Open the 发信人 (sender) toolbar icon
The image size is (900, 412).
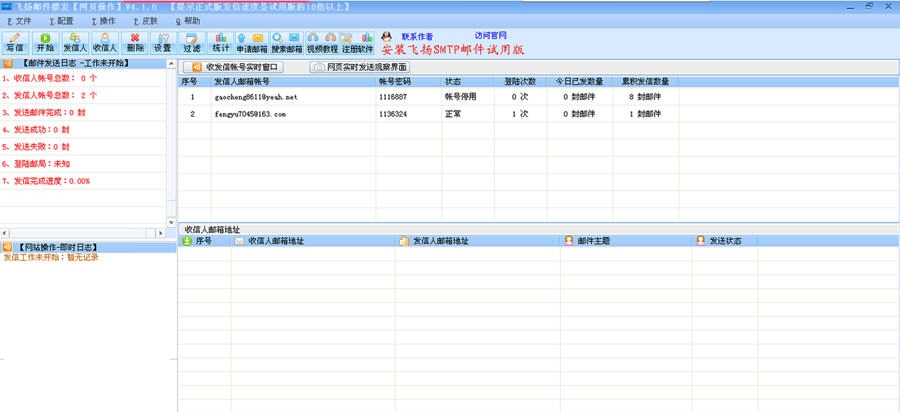74,42
